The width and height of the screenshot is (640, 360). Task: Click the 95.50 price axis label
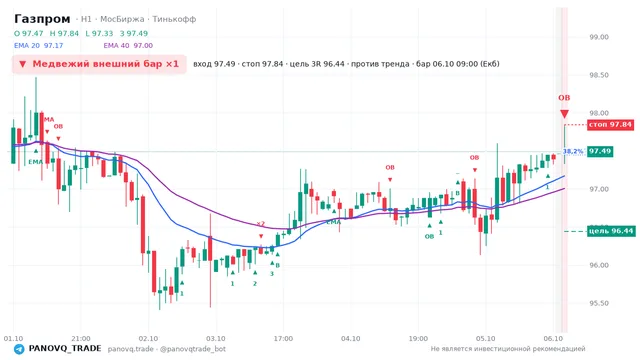(599, 303)
